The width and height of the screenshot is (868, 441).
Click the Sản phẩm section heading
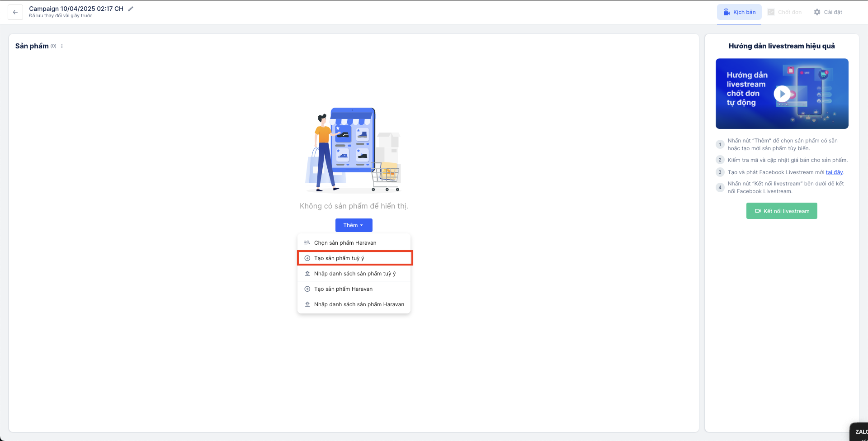point(32,46)
